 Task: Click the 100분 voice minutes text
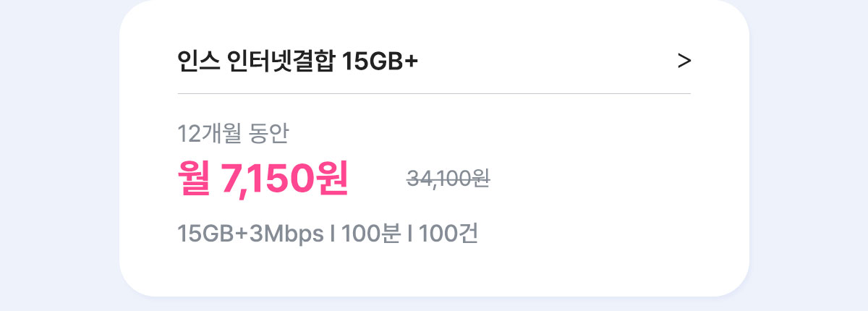tap(370, 234)
